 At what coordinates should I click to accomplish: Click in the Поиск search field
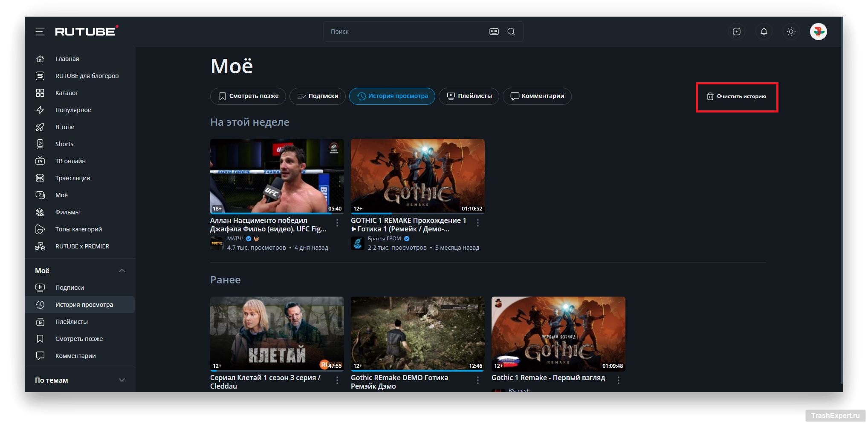coord(405,32)
